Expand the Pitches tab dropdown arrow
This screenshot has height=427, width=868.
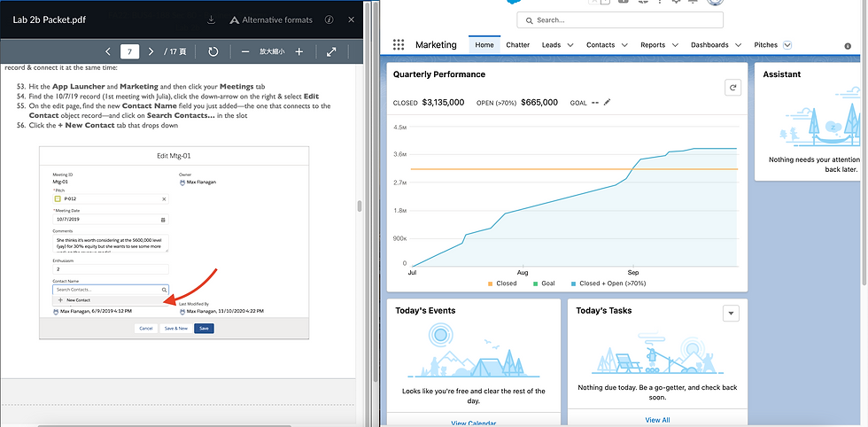787,45
